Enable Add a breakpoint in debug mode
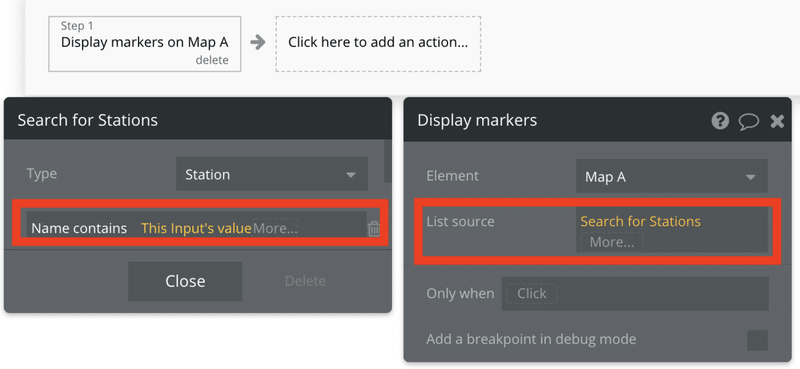Image resolution: width=800 pixels, height=369 pixels. point(757,340)
